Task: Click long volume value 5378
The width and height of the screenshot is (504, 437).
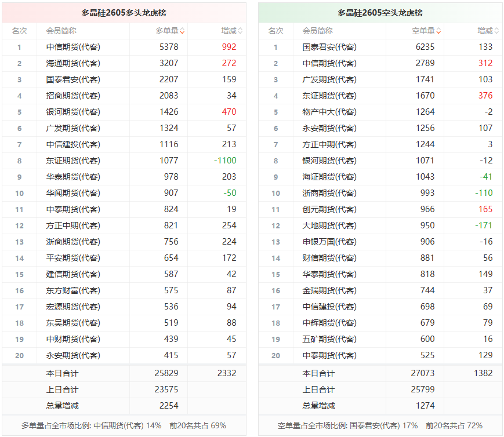Action: [169, 47]
